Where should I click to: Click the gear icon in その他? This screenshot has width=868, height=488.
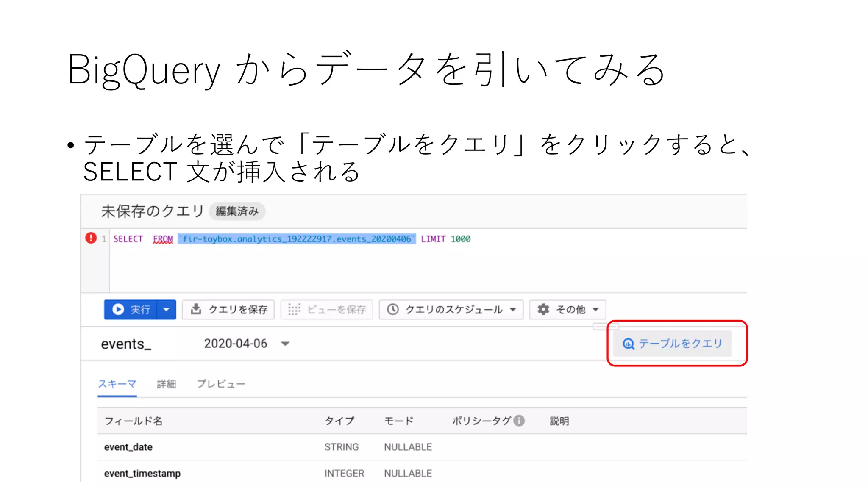pyautogui.click(x=543, y=309)
